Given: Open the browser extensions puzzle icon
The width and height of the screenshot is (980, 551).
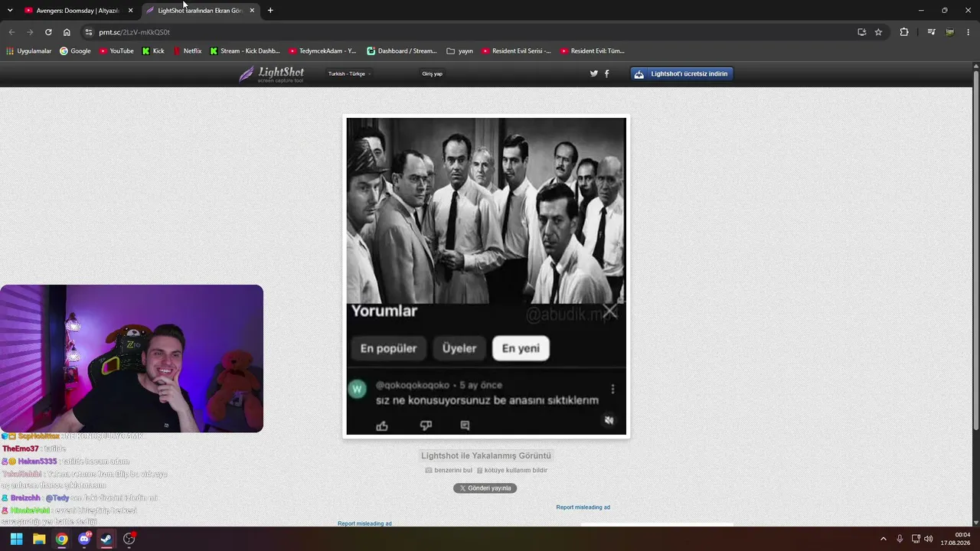Looking at the screenshot, I should coord(904,32).
